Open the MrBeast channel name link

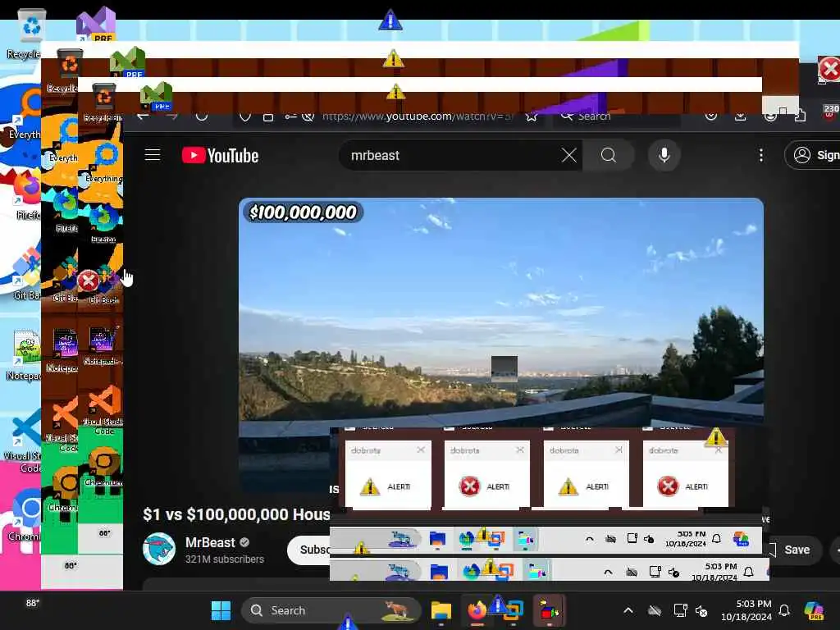point(210,542)
